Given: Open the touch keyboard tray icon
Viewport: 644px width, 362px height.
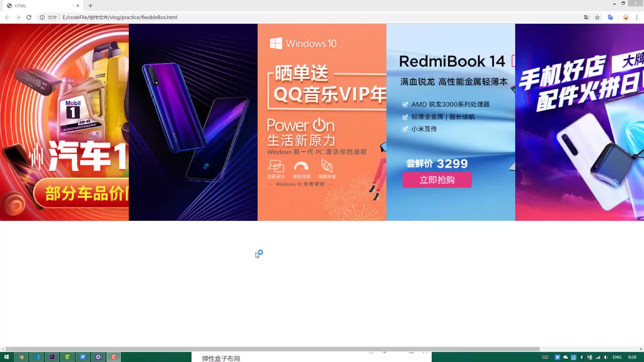Looking at the screenshot, I should point(545,357).
